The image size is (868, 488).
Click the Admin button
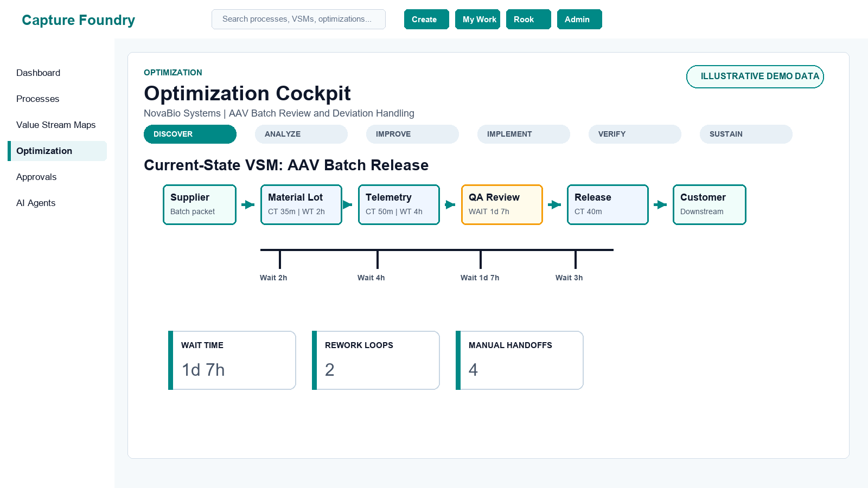click(579, 19)
